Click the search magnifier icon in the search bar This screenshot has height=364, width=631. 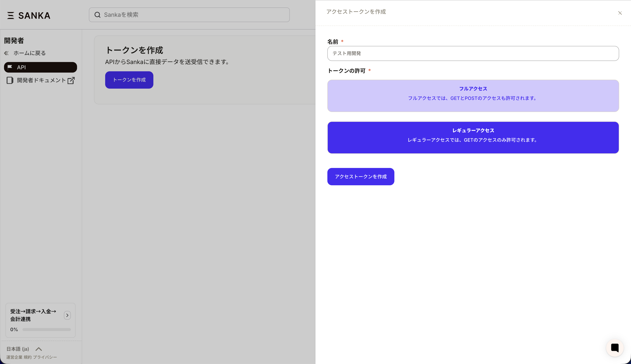(97, 15)
